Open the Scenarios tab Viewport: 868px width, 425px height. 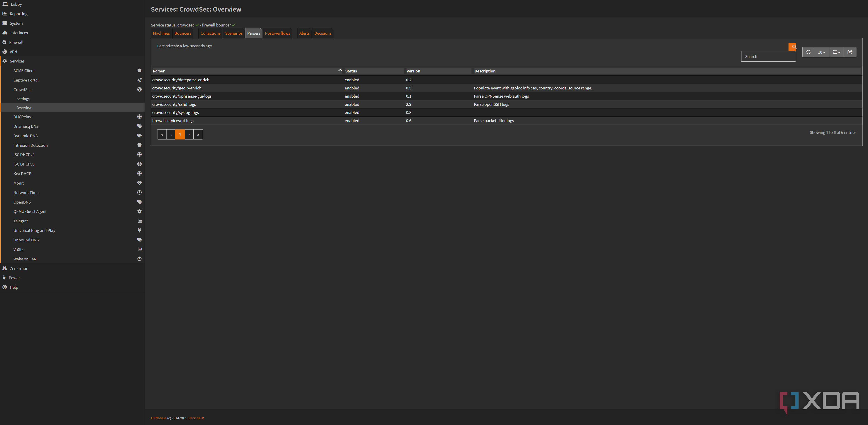click(x=234, y=33)
